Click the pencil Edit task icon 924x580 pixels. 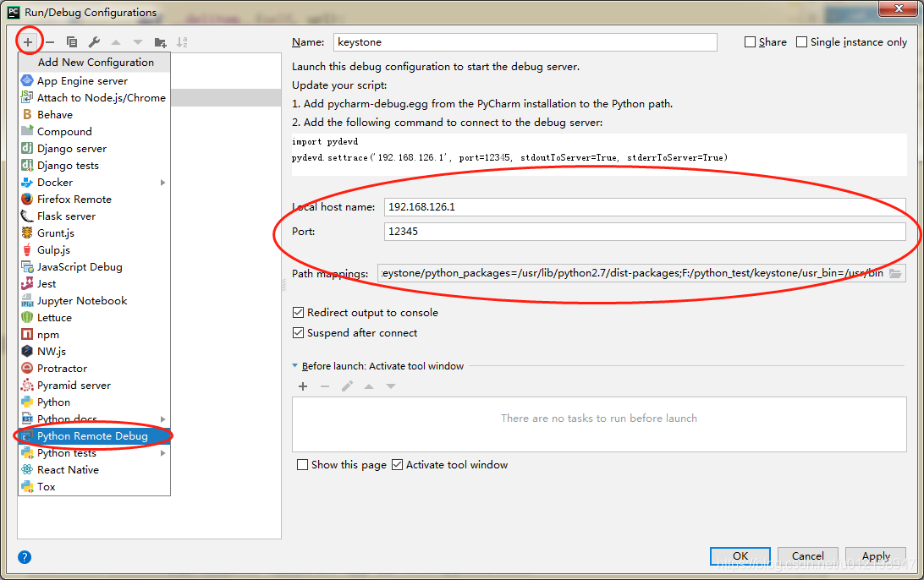tap(347, 386)
